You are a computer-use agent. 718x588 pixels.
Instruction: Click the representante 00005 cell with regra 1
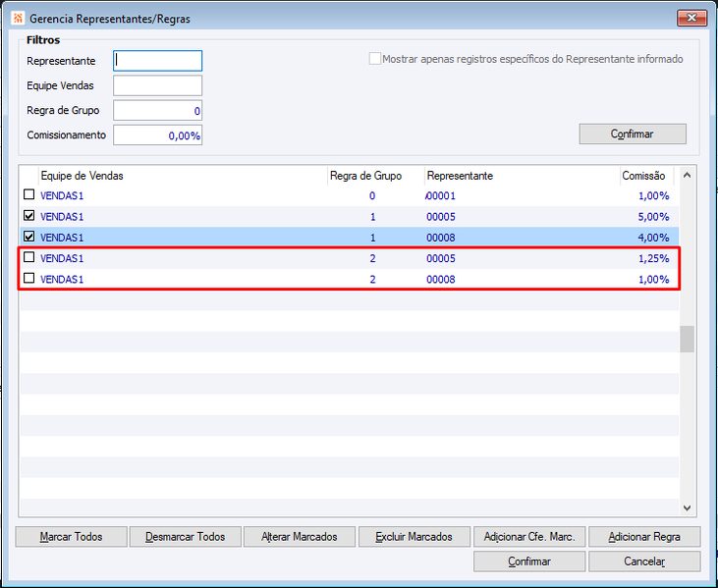coord(441,217)
